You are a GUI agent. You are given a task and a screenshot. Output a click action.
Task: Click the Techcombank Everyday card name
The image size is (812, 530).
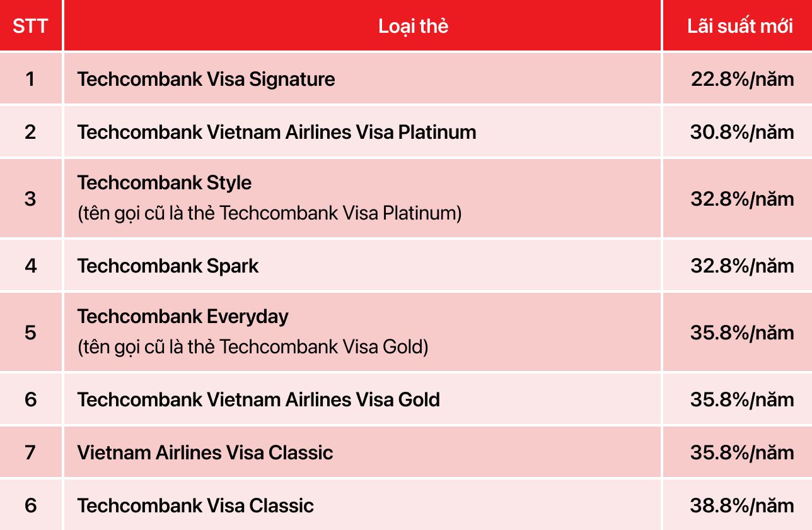[183, 317]
